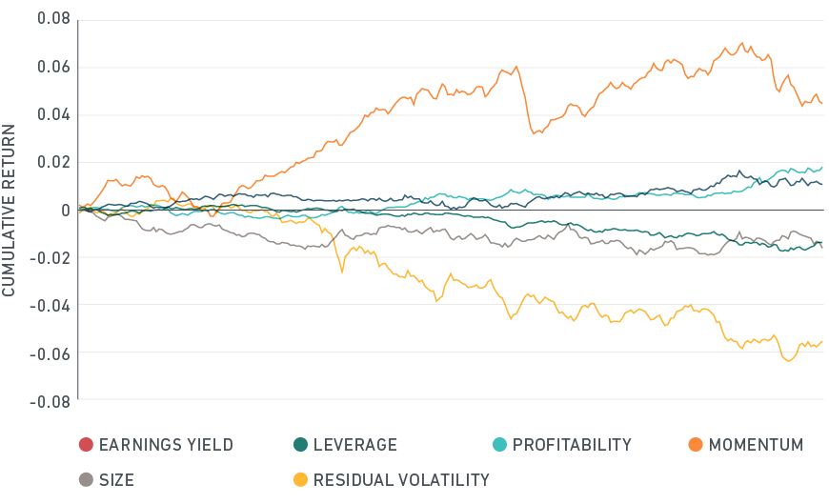Click the orange Momentum legend dot
This screenshot has height=504, width=829.
695,445
